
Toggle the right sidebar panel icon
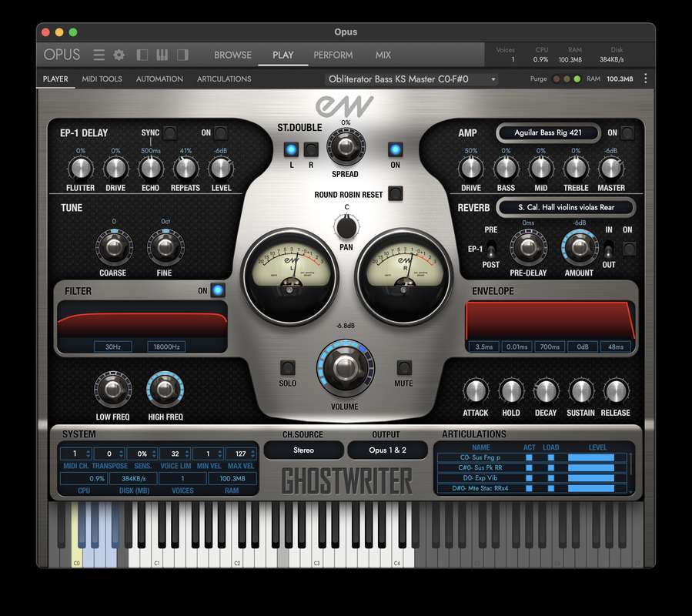[182, 55]
